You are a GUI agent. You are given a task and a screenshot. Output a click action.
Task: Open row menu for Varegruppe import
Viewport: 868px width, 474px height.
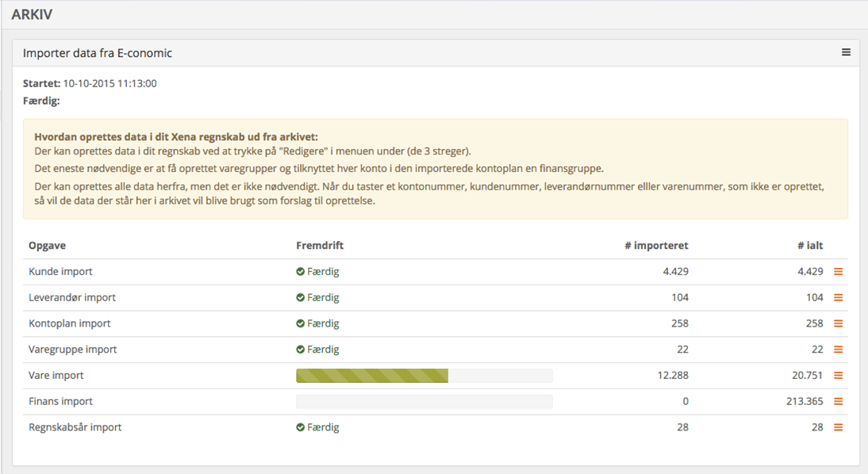(x=838, y=350)
